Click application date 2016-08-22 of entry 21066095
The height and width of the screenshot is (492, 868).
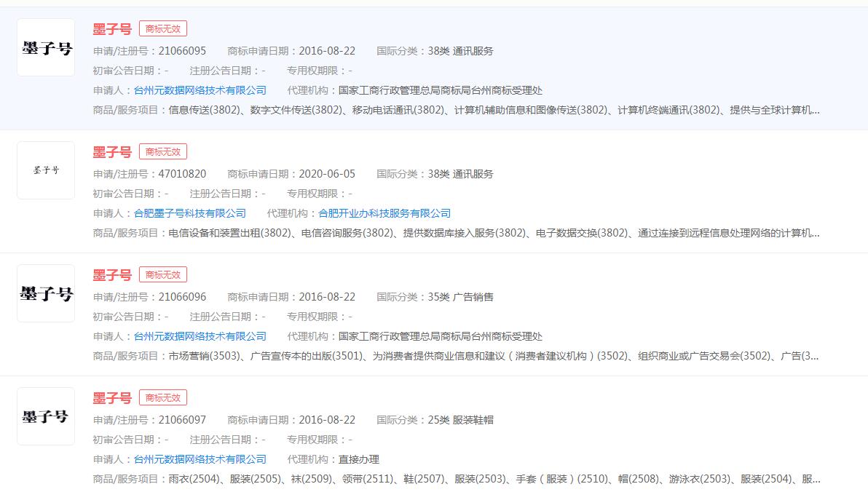[327, 51]
